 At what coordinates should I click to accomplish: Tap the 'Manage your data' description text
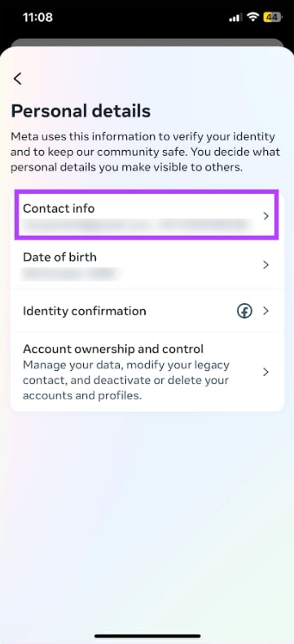coord(127,381)
